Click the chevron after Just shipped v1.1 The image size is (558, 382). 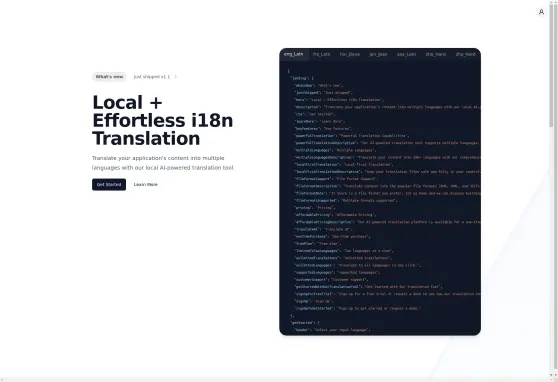(175, 77)
